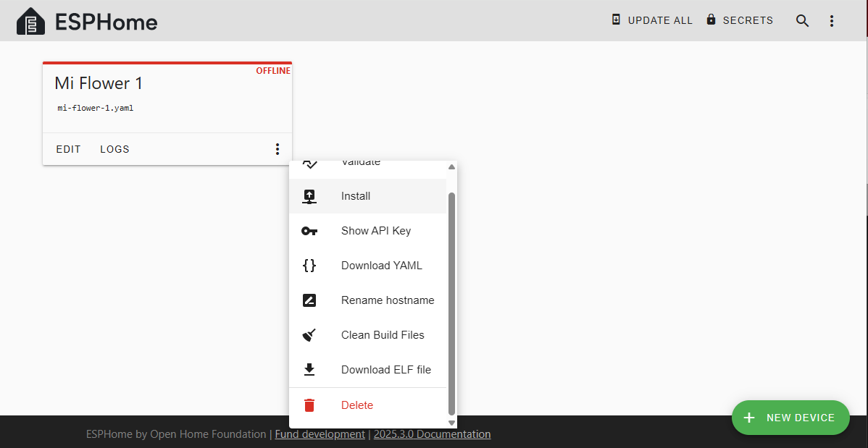868x448 pixels.
Task: Click the Install upload icon in menu
Action: pos(309,196)
